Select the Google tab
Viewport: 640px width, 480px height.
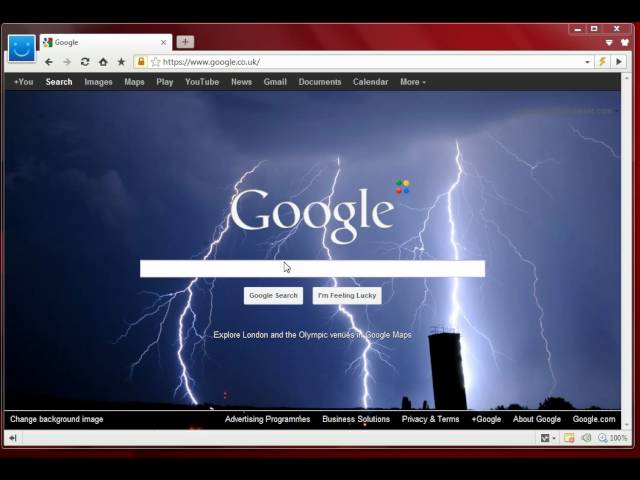(106, 42)
